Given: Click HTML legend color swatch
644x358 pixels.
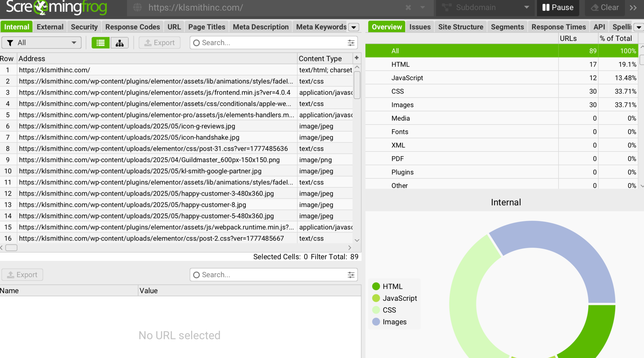Looking at the screenshot, I should click(x=376, y=286).
